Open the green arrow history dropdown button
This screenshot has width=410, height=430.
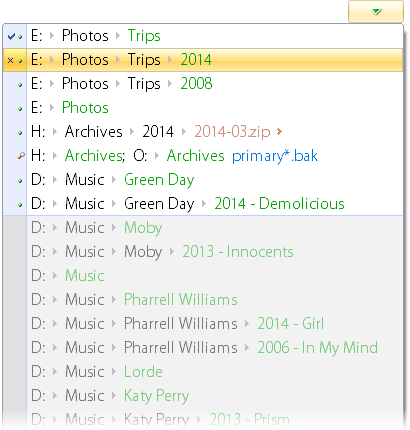[x=376, y=11]
